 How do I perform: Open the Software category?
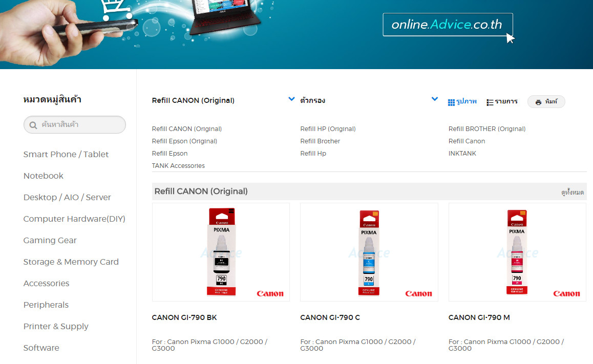click(x=41, y=348)
